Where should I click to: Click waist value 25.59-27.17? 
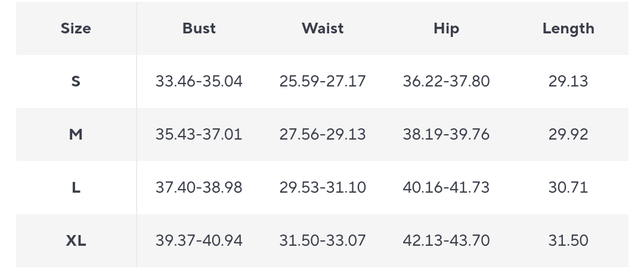pos(323,81)
